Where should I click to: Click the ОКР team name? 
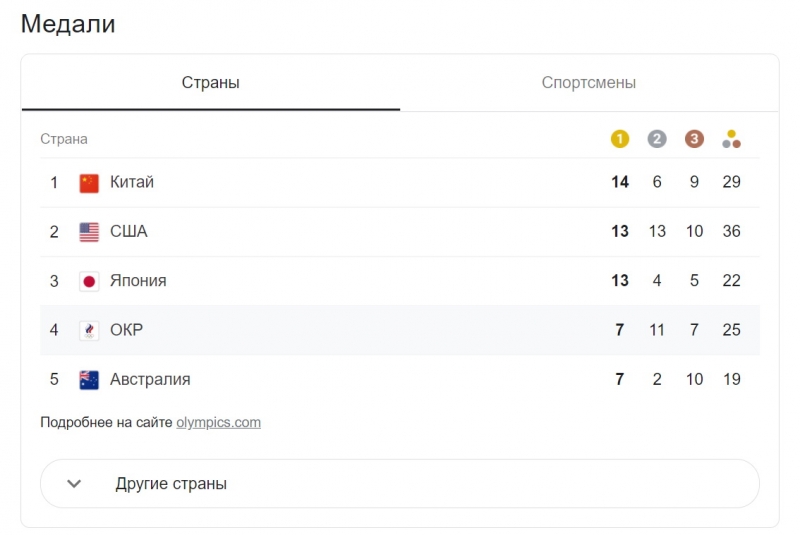coord(127,330)
